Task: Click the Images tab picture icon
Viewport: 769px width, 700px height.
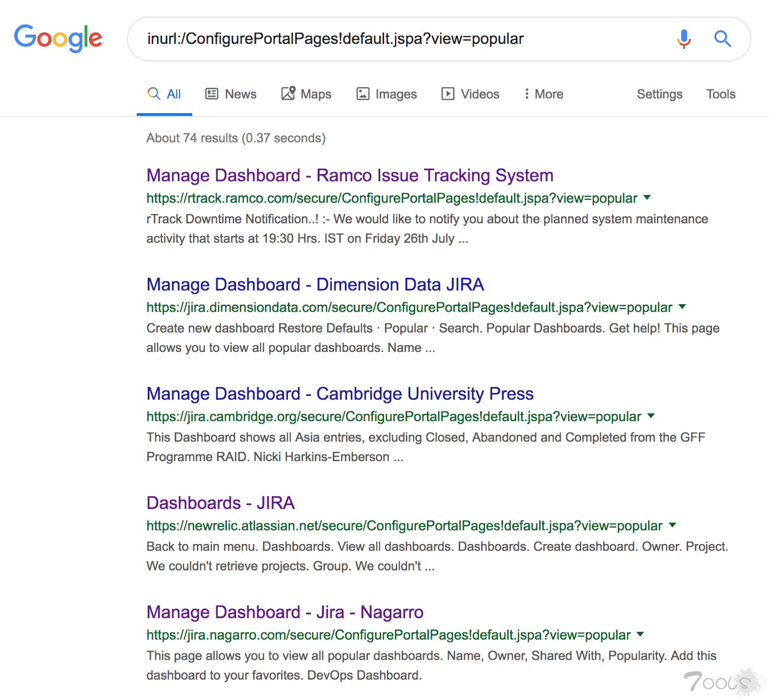Action: [x=363, y=94]
